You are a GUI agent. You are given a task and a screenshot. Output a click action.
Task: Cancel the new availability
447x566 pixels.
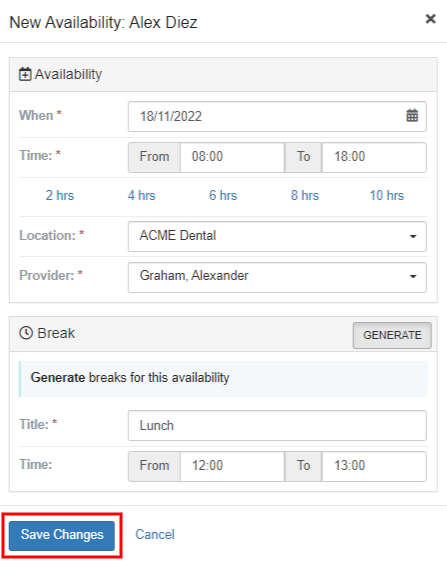pyautogui.click(x=155, y=534)
